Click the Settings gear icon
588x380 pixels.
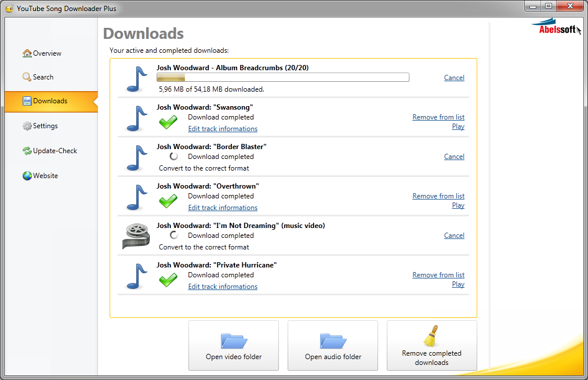[27, 126]
